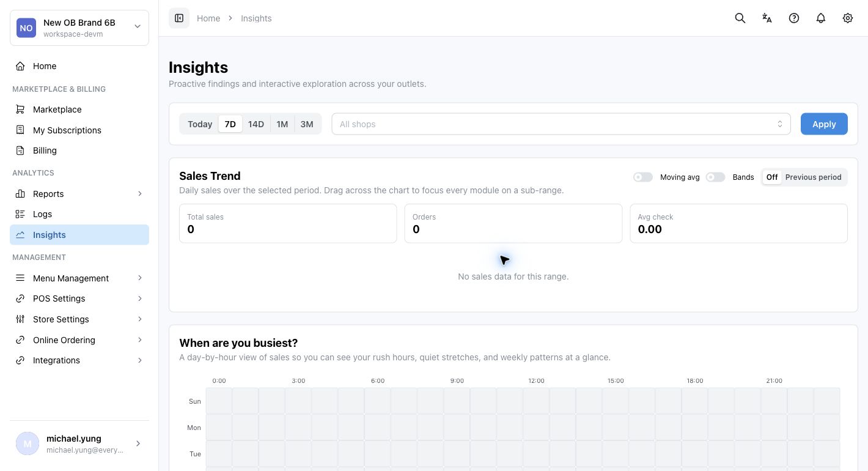
Task: Click the 'When are you busiest?' heading
Action: 238,343
